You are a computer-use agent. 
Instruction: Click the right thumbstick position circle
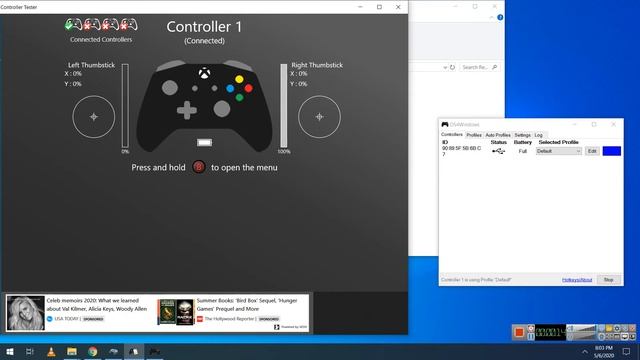tap(319, 117)
